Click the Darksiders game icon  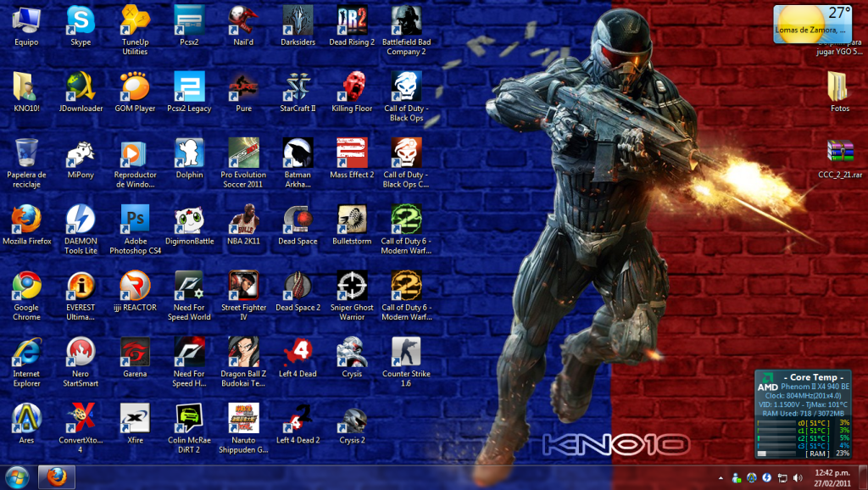298,26
